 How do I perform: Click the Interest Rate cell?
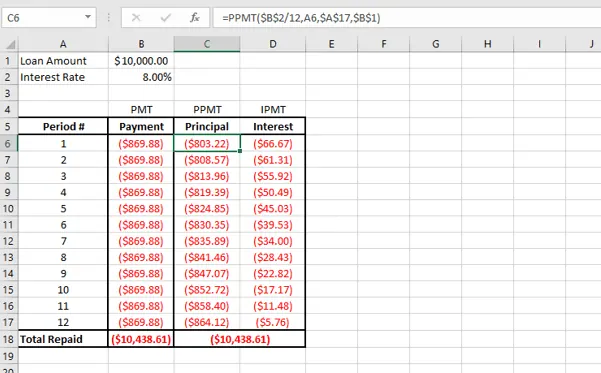(63, 77)
